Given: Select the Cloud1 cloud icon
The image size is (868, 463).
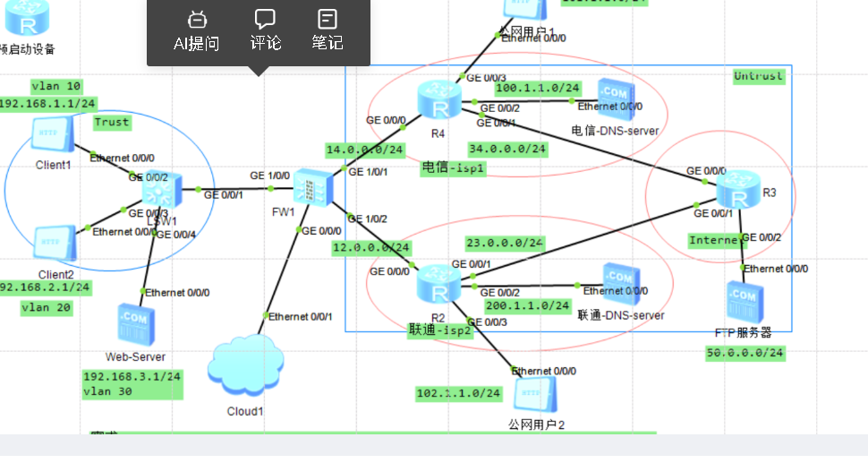Looking at the screenshot, I should [246, 365].
